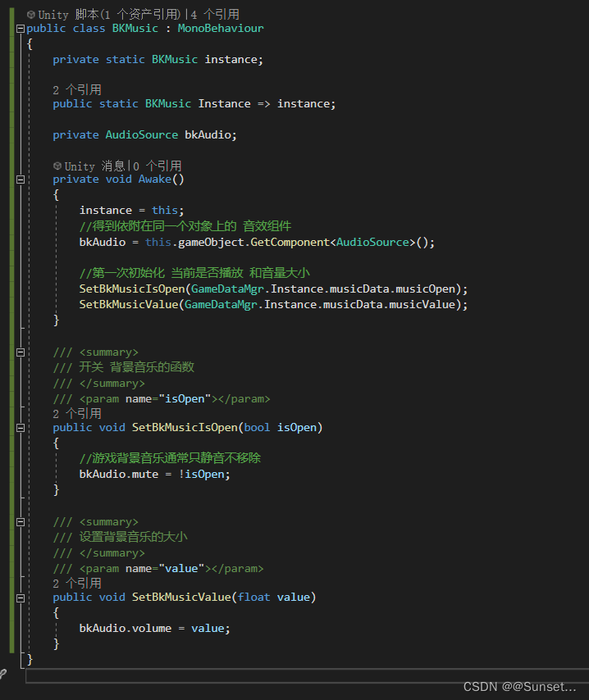Click AudioSource type in bkAudio field
The image size is (589, 700).
click(142, 134)
